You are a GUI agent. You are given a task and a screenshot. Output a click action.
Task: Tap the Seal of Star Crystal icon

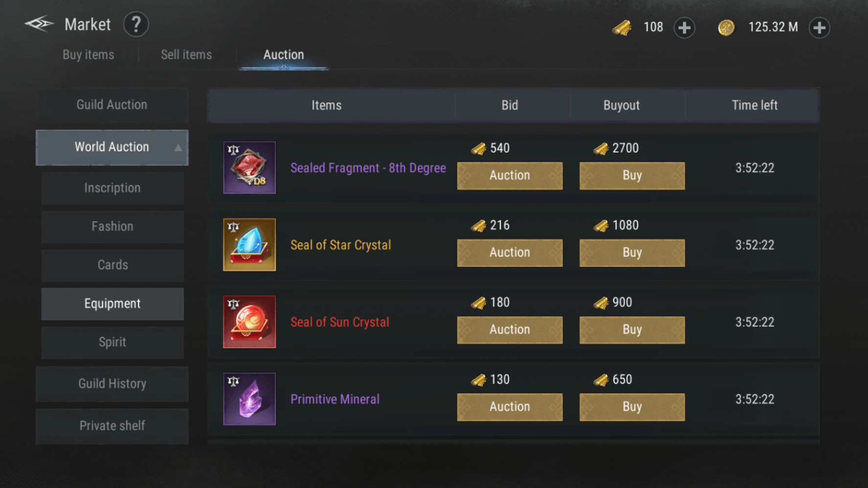250,244
